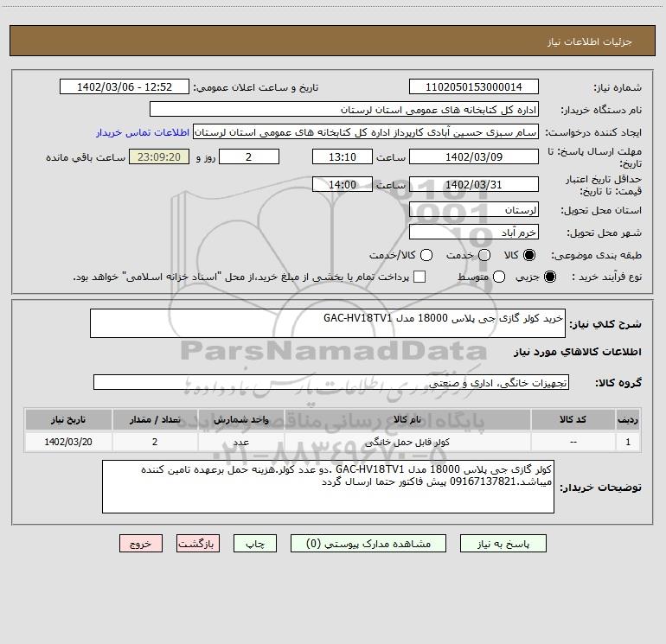Select the متوسط purchase type radio
The image size is (666, 644).
[x=499, y=277]
